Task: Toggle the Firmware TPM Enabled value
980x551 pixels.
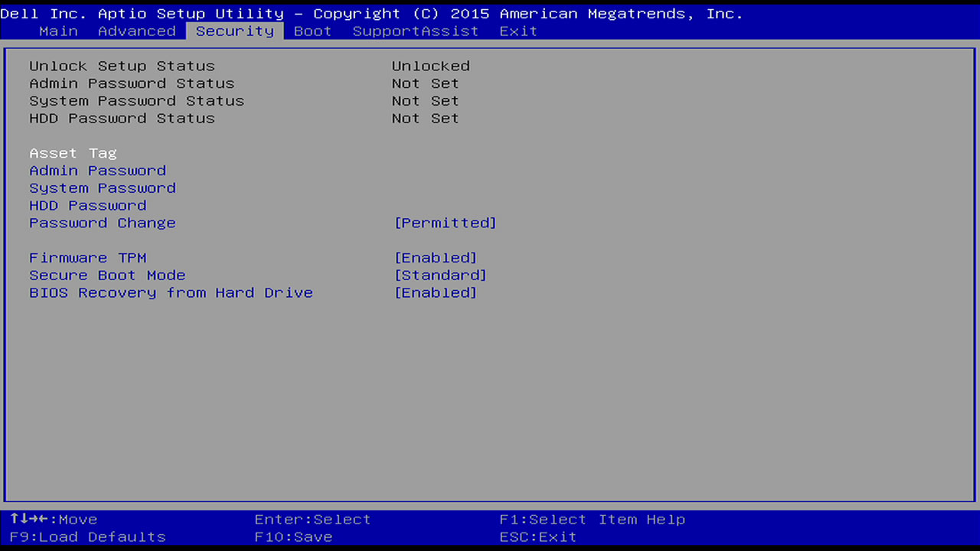Action: [x=435, y=258]
